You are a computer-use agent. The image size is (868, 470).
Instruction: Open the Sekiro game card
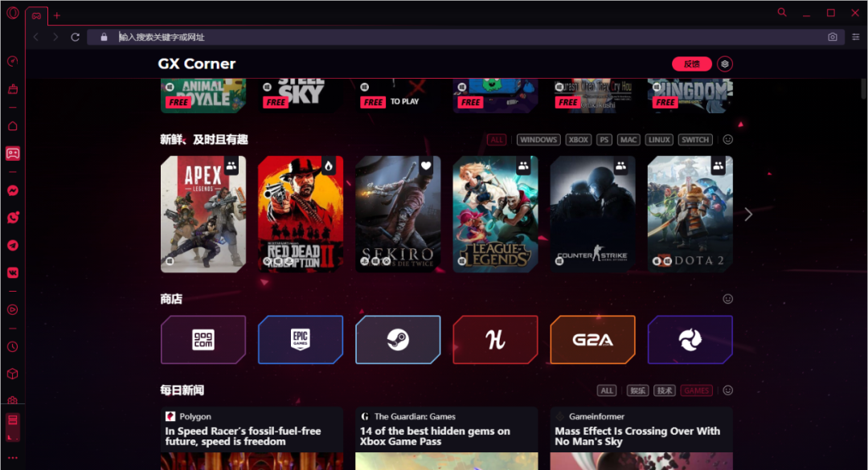(398, 215)
